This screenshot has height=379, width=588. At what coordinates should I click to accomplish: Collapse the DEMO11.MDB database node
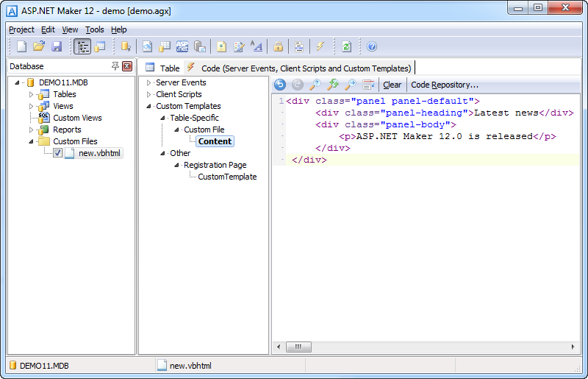pos(17,82)
